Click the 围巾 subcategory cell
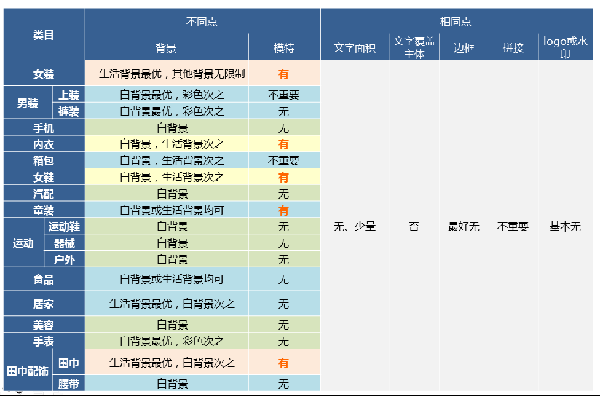The image size is (600, 396). click(68, 362)
